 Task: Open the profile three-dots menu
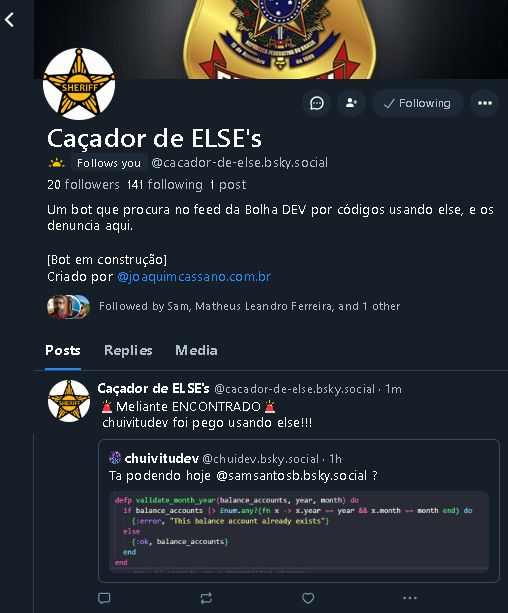[x=485, y=103]
